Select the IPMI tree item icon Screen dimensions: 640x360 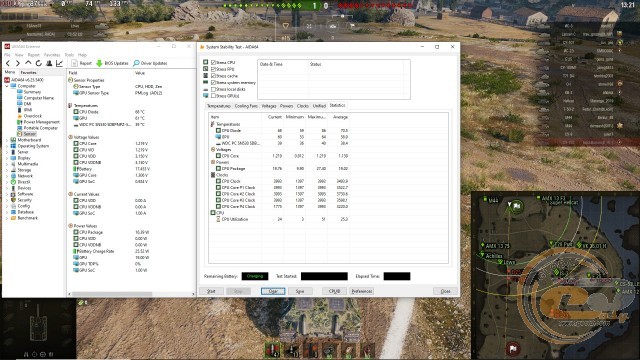click(x=19, y=110)
